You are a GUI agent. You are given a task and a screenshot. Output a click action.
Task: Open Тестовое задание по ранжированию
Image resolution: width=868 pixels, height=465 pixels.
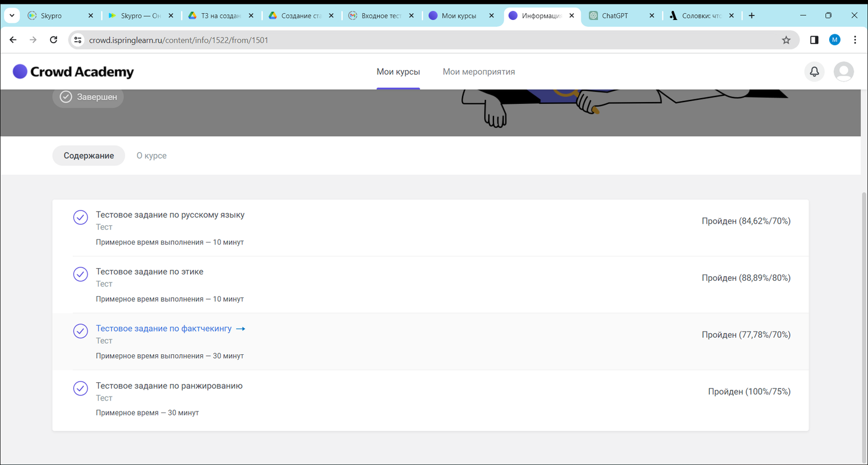click(169, 386)
